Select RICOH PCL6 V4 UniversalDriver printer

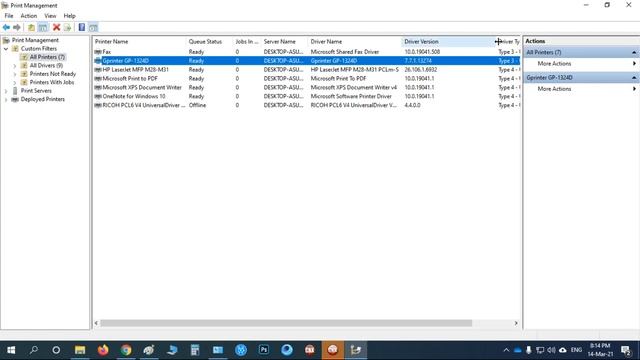coord(144,105)
